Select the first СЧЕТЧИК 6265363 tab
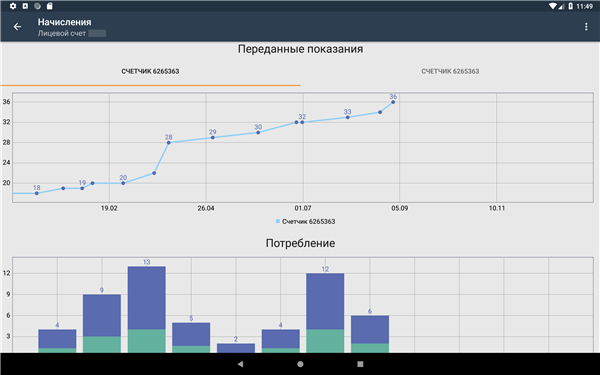 150,71
